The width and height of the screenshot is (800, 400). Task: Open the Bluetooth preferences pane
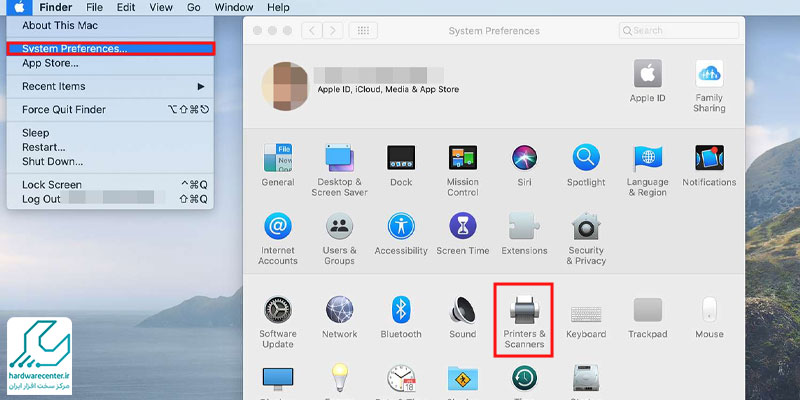point(401,316)
